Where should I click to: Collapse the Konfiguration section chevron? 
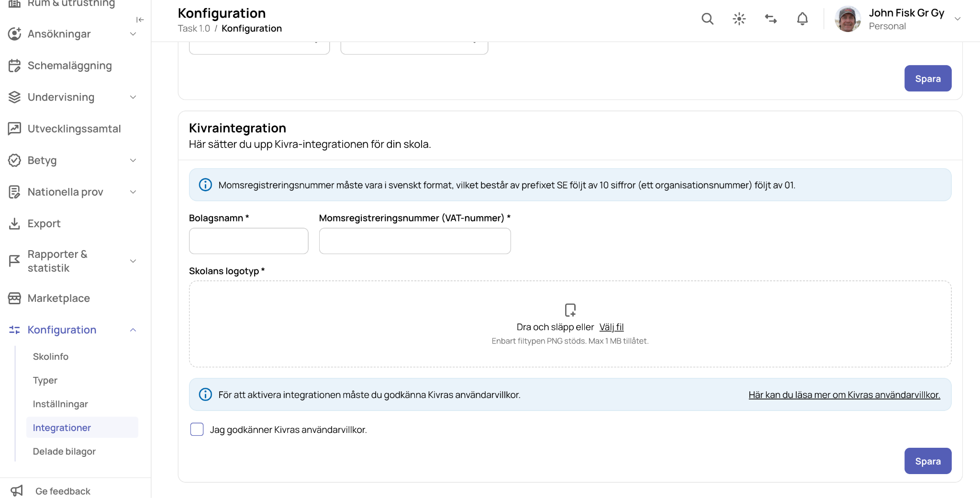pos(133,330)
